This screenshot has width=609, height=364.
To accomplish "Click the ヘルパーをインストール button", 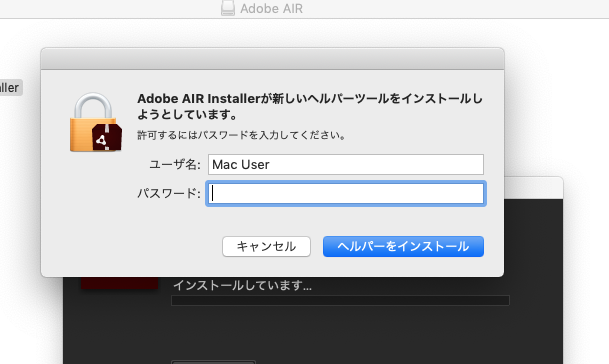I will pyautogui.click(x=403, y=246).
